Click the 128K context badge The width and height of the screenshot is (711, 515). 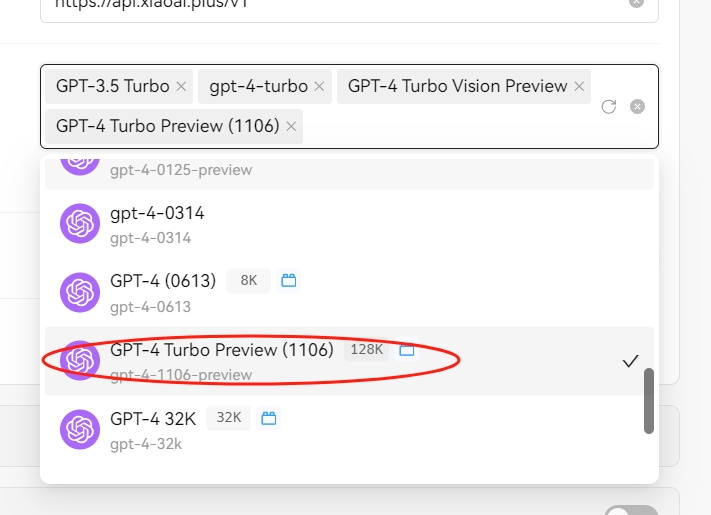click(366, 350)
